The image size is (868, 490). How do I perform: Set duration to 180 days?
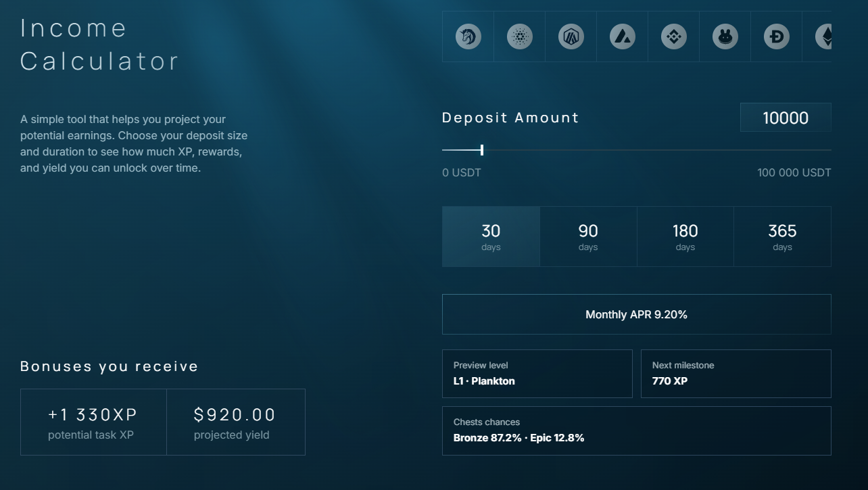tap(685, 237)
